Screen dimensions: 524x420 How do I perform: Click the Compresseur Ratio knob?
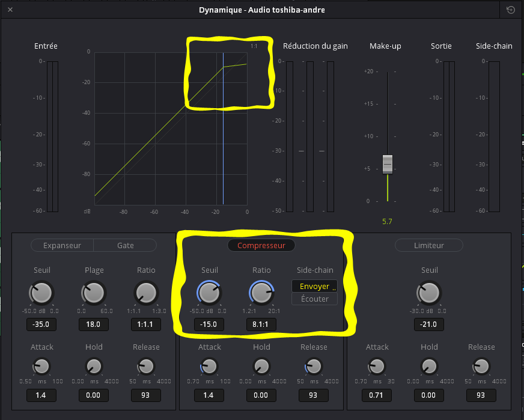261,293
